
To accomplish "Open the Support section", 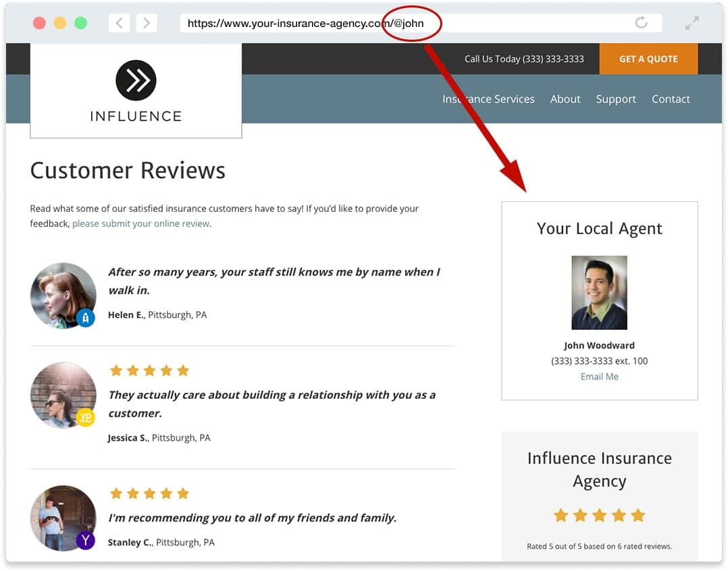I will click(x=615, y=99).
